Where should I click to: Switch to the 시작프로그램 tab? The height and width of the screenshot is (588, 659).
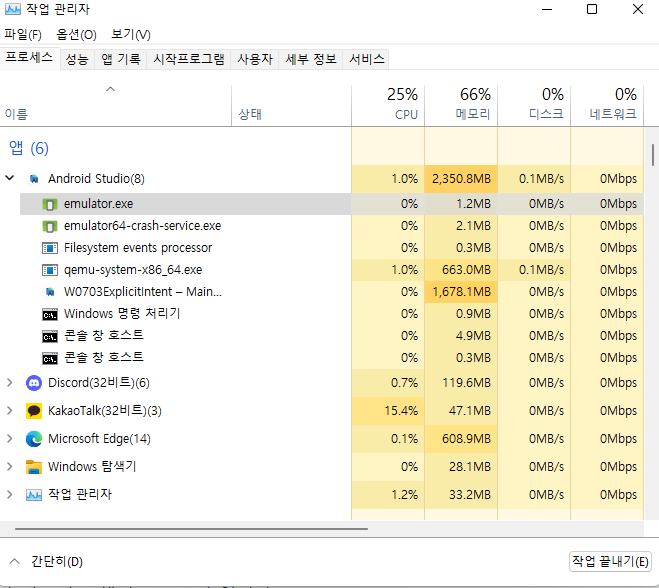click(189, 59)
